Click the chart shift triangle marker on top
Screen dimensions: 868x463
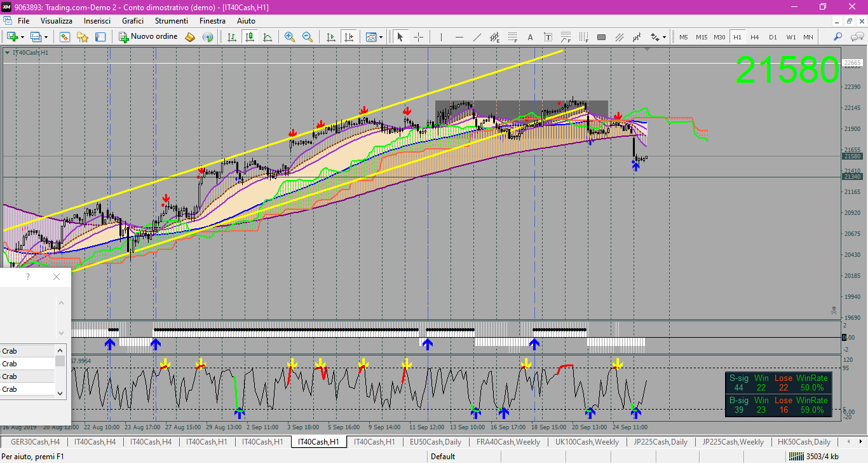[647, 49]
